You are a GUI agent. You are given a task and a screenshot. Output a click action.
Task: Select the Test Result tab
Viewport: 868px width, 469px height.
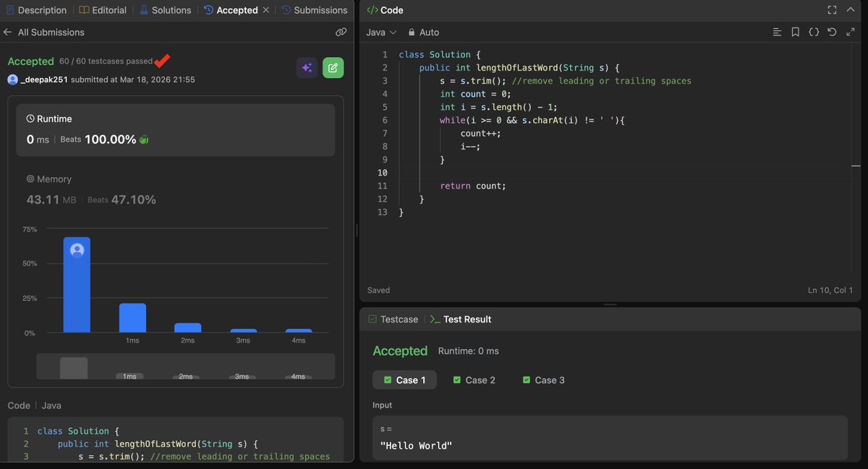(461, 319)
